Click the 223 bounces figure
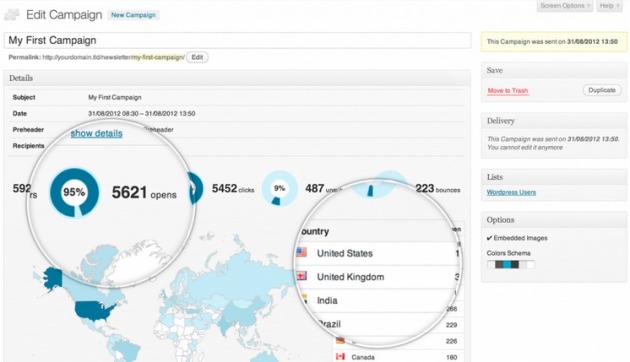Screen dimensions: 630x362 click(x=438, y=188)
